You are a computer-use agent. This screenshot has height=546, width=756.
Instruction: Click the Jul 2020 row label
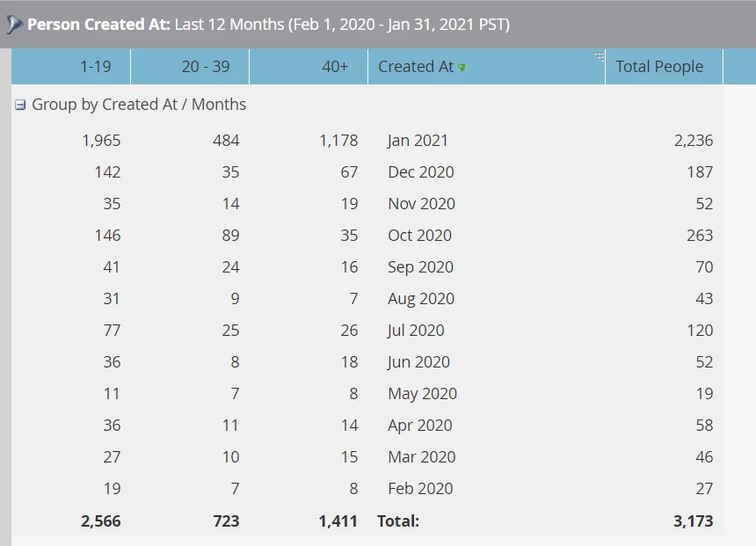416,331
